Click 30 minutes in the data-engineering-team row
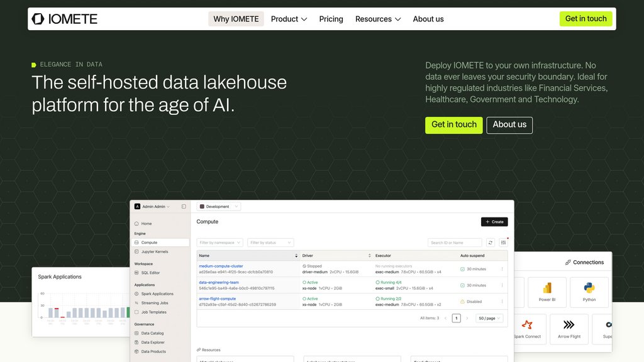The width and height of the screenshot is (644, 362). pyautogui.click(x=473, y=285)
